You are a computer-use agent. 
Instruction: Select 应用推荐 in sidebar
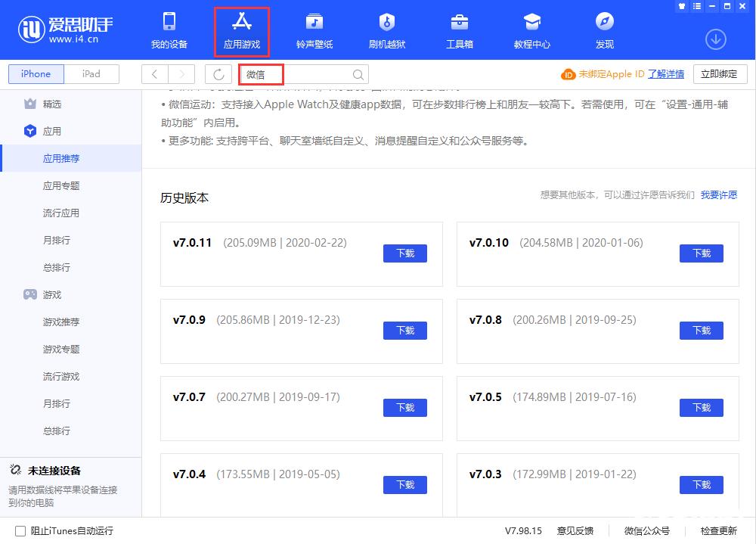click(x=71, y=158)
